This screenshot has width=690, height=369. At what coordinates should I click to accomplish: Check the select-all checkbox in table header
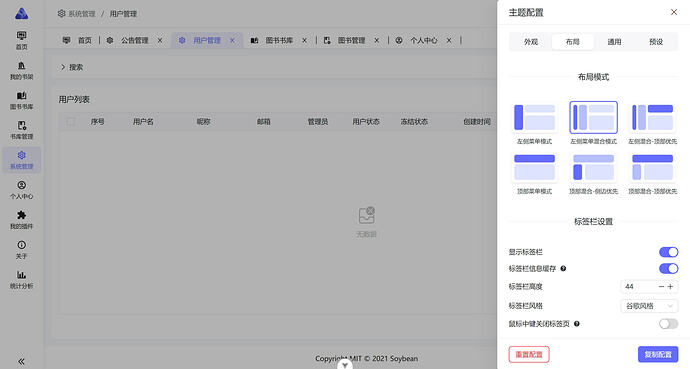pos(71,121)
